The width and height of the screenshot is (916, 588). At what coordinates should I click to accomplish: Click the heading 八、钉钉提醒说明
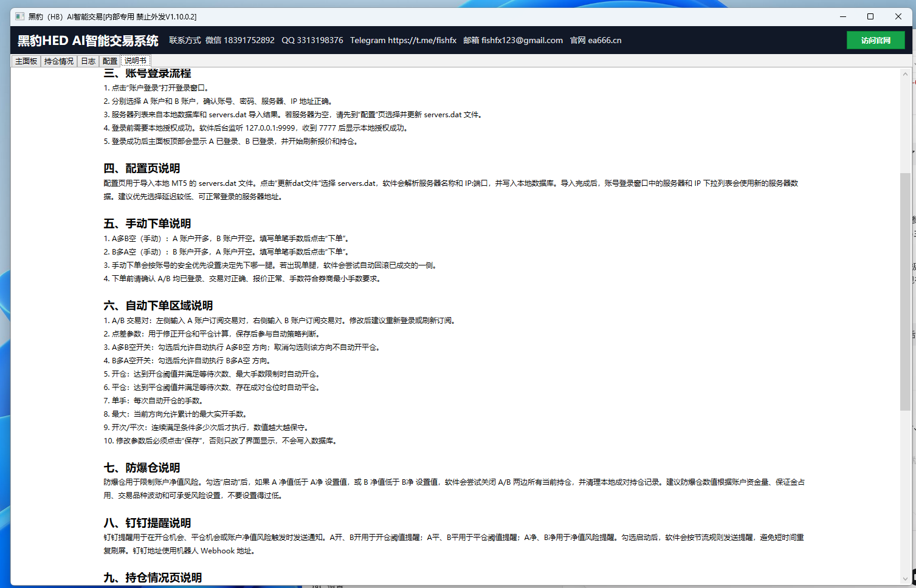147,523
